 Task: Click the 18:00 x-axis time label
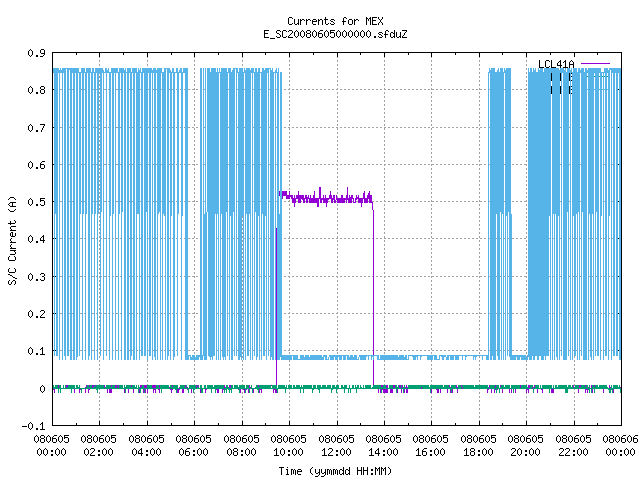click(478, 452)
